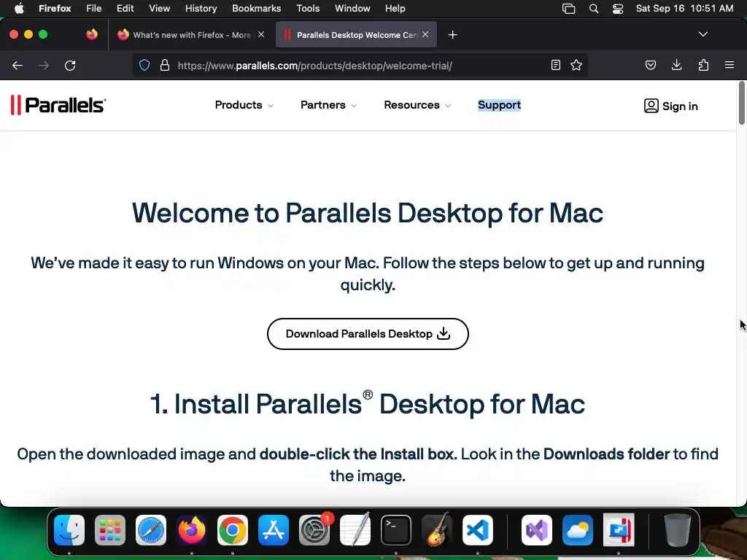The image size is (747, 560).
Task: Open Terminal from the dock
Action: pos(396,530)
